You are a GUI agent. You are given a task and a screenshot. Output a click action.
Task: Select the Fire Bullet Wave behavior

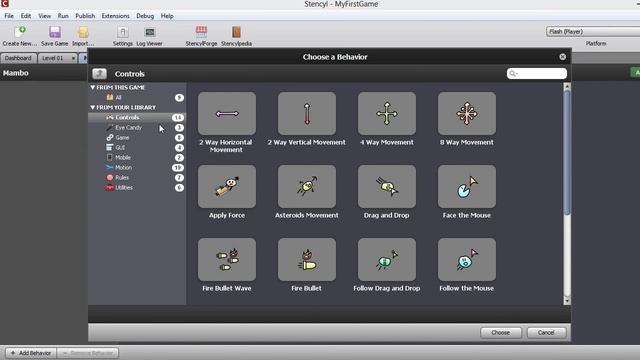227,260
